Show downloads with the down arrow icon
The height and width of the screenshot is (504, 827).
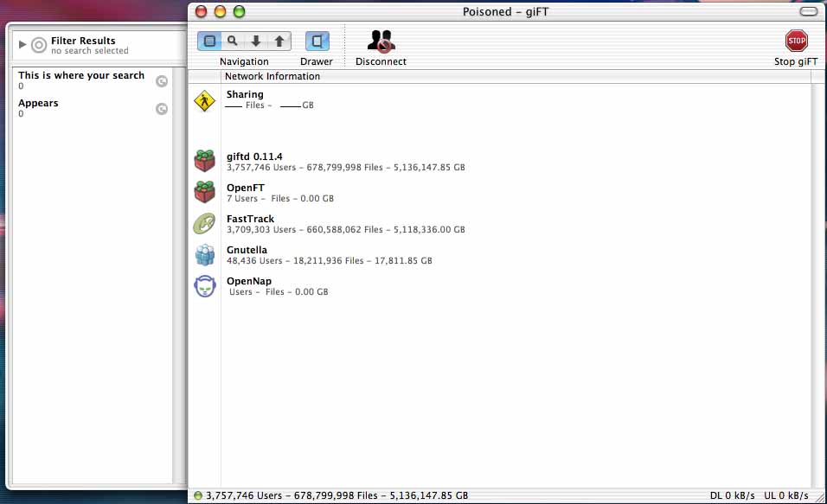256,41
